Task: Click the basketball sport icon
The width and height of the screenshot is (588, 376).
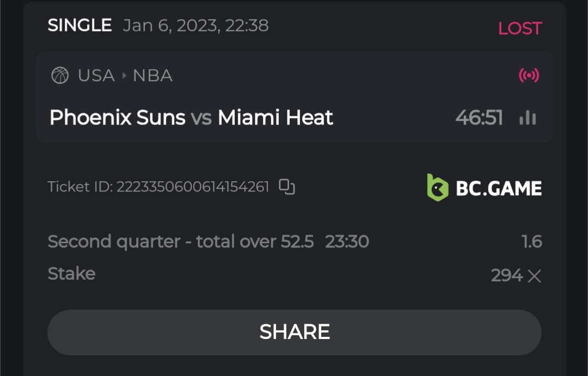Action: pos(60,75)
